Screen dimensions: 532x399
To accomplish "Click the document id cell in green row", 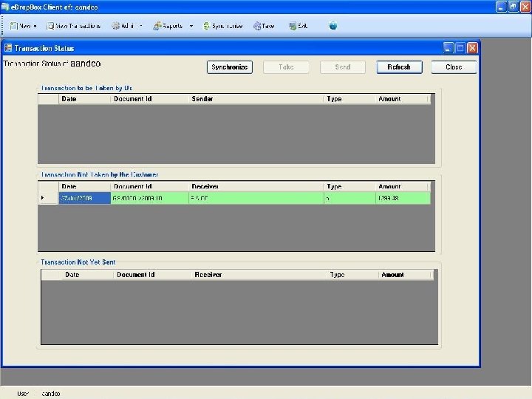I will coord(149,198).
